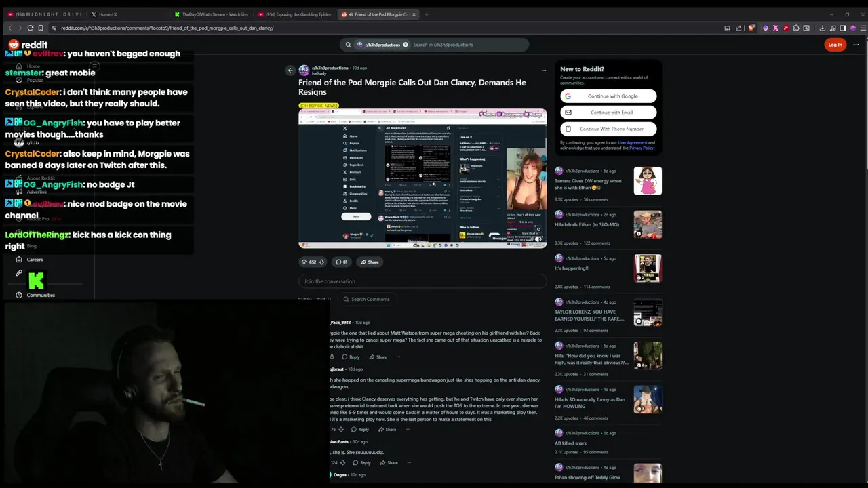This screenshot has height=488, width=868.
Task: Open the browser hamburger menu
Action: (863, 28)
